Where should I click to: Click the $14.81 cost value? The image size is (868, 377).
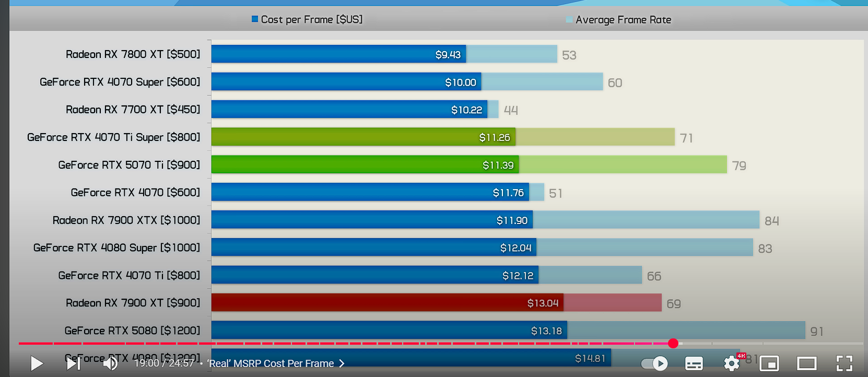[590, 359]
